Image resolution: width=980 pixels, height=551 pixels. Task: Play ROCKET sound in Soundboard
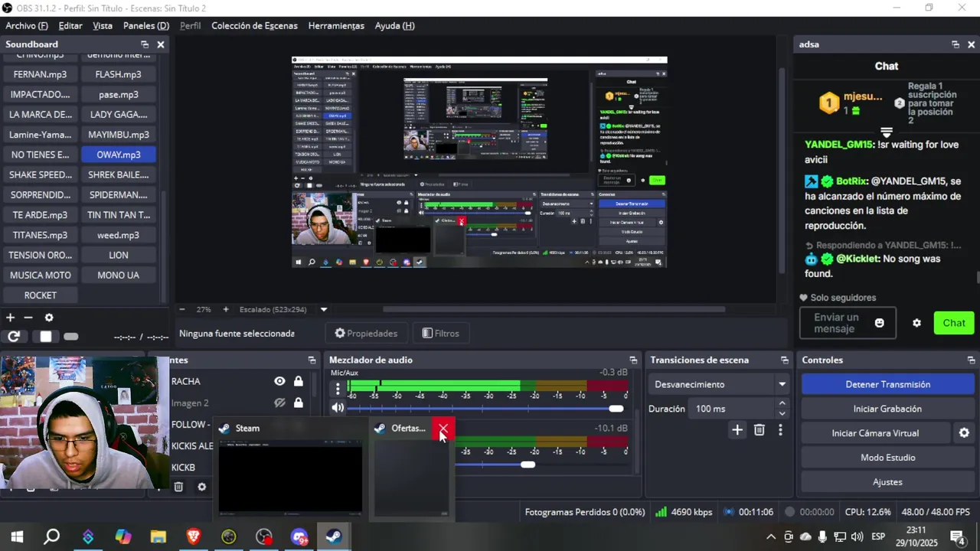coord(41,295)
